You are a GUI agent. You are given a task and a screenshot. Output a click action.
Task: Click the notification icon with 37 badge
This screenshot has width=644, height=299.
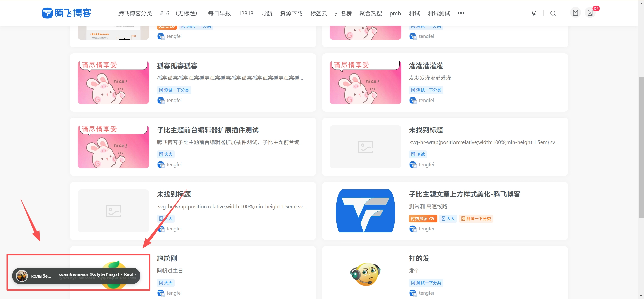pos(590,12)
